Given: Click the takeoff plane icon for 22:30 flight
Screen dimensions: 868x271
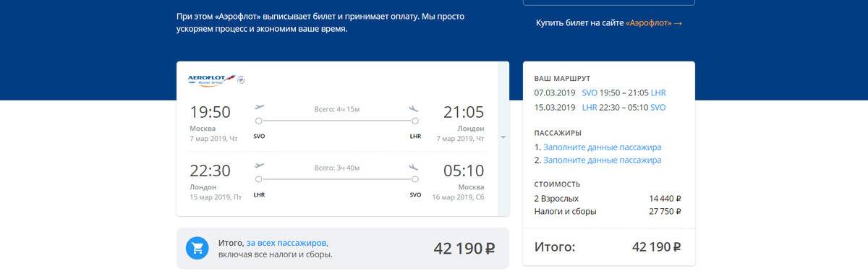Looking at the screenshot, I should [x=260, y=165].
